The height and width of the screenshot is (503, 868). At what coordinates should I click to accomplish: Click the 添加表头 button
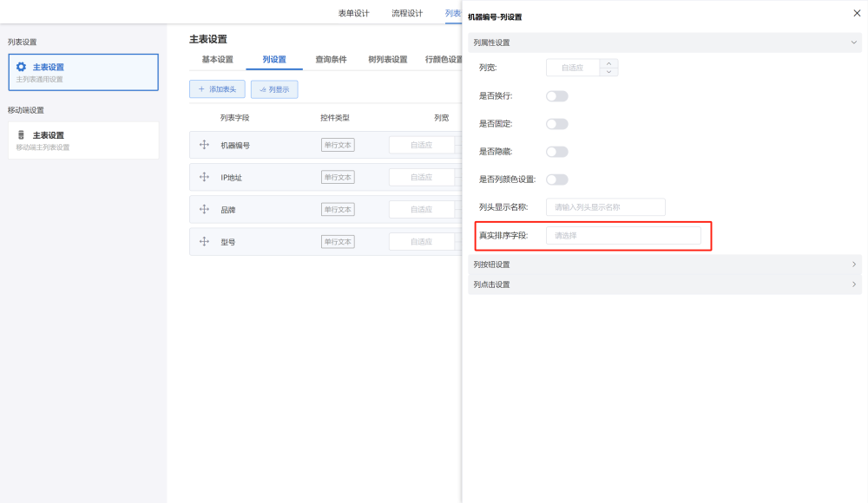click(217, 89)
